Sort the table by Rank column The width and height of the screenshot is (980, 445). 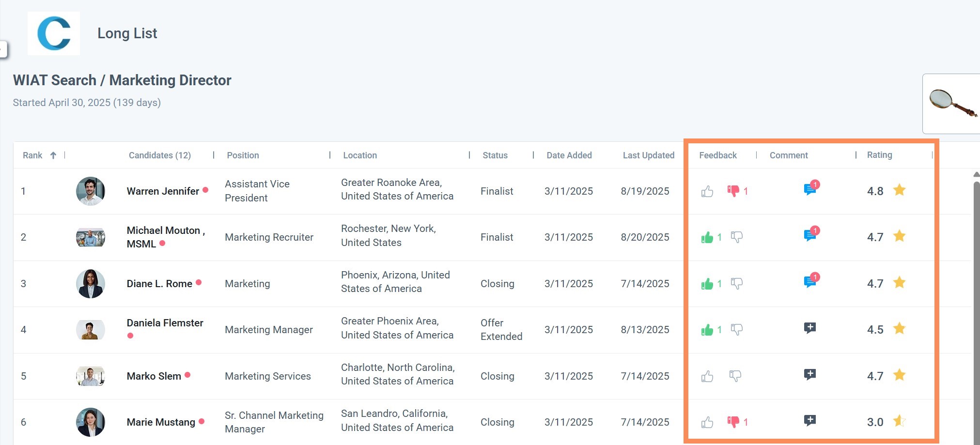[32, 155]
